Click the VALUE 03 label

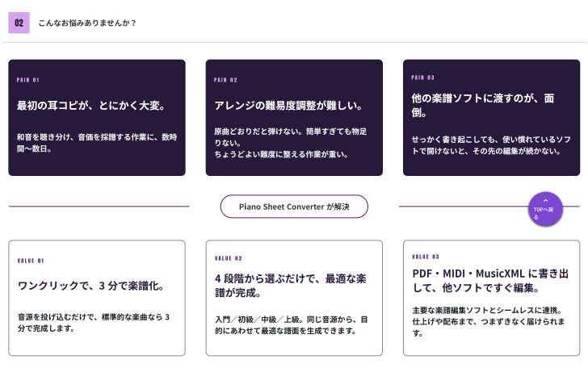[x=426, y=257]
